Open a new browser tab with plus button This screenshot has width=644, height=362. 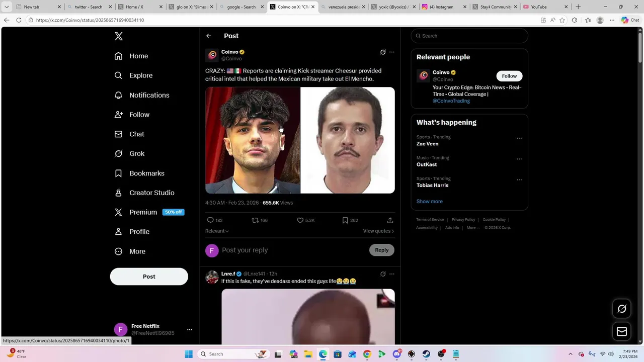tap(578, 7)
